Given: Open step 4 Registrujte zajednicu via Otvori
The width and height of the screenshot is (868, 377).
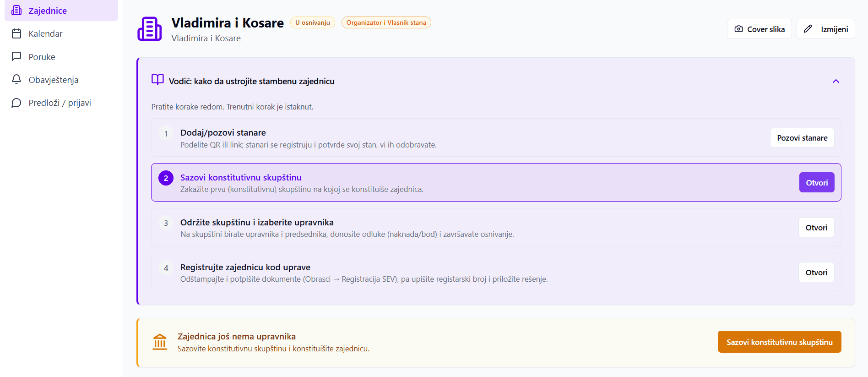Looking at the screenshot, I should [x=816, y=272].
